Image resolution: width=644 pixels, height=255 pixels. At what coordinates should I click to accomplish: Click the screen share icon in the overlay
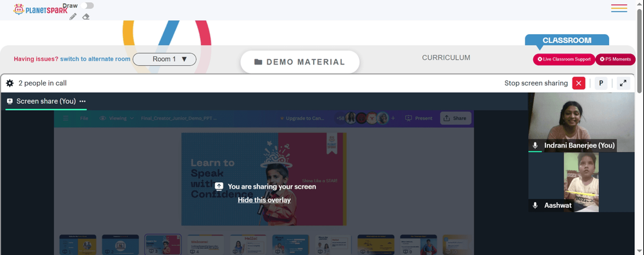220,187
